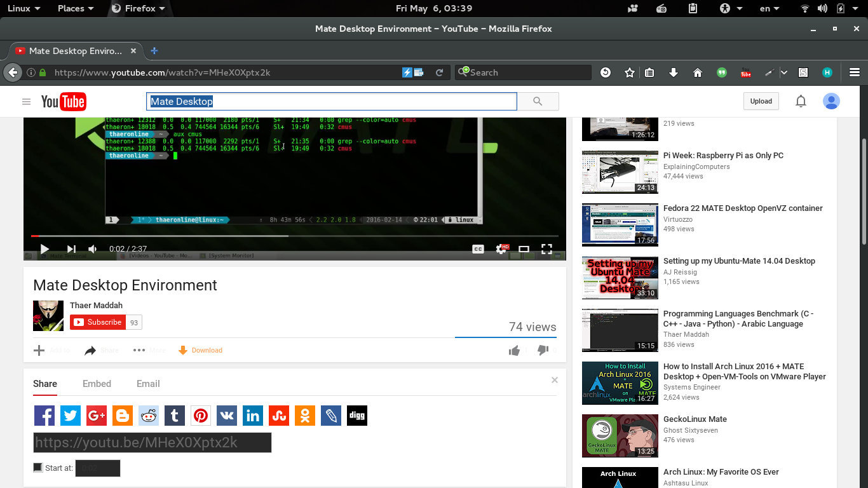The height and width of the screenshot is (488, 868).
Task: Click the Hangouts extension icon
Action: point(722,72)
